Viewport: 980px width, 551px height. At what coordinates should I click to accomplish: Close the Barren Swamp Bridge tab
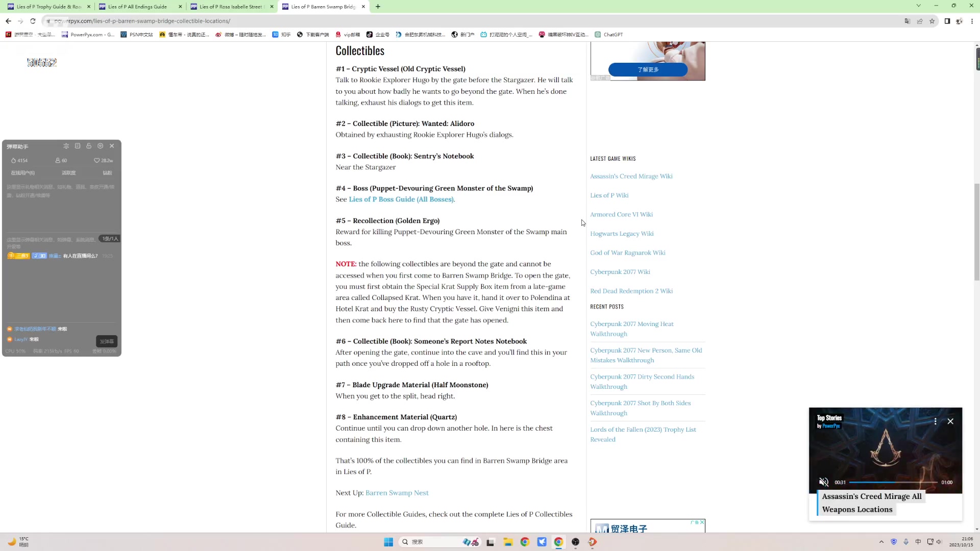click(x=363, y=7)
